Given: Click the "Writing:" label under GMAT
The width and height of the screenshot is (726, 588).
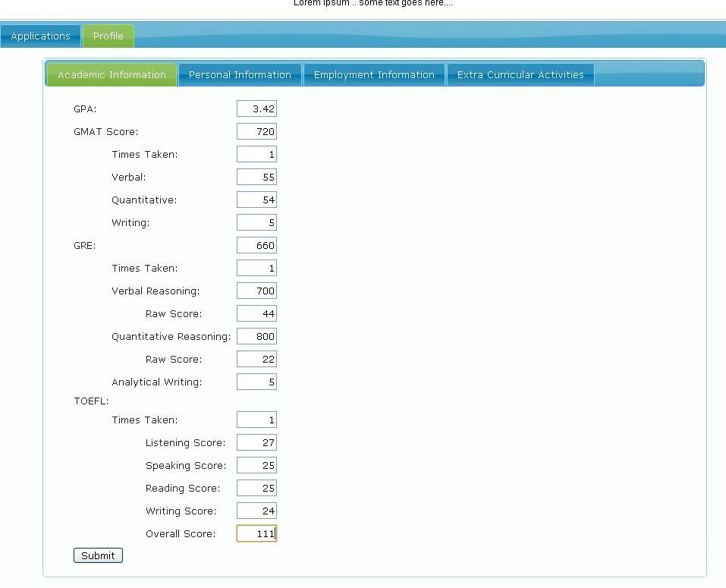Looking at the screenshot, I should click(x=130, y=223).
